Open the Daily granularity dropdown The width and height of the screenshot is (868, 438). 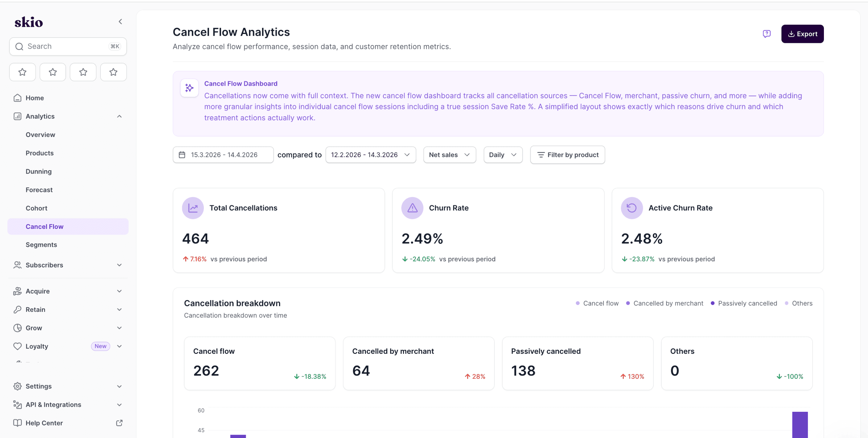tap(502, 155)
